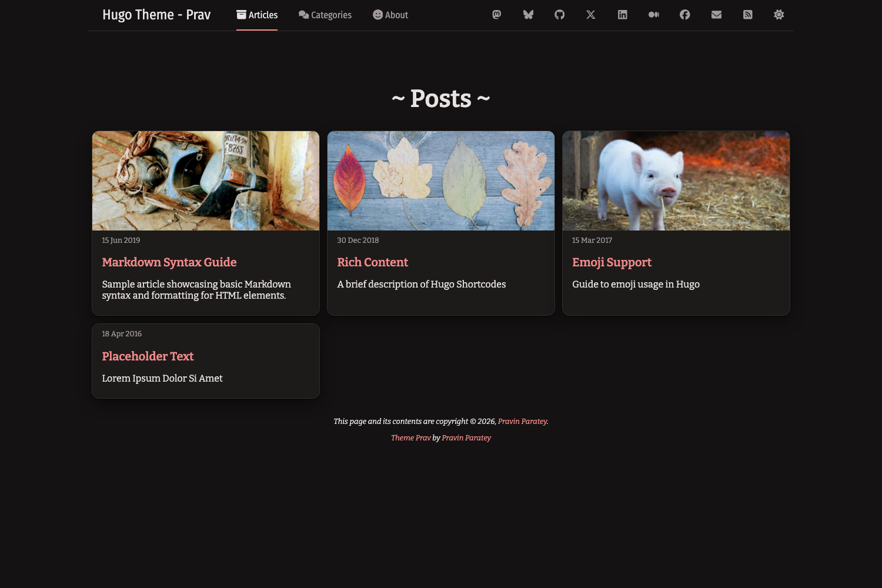Open the LinkedIn icon
This screenshot has width=882, height=588.
[x=622, y=15]
